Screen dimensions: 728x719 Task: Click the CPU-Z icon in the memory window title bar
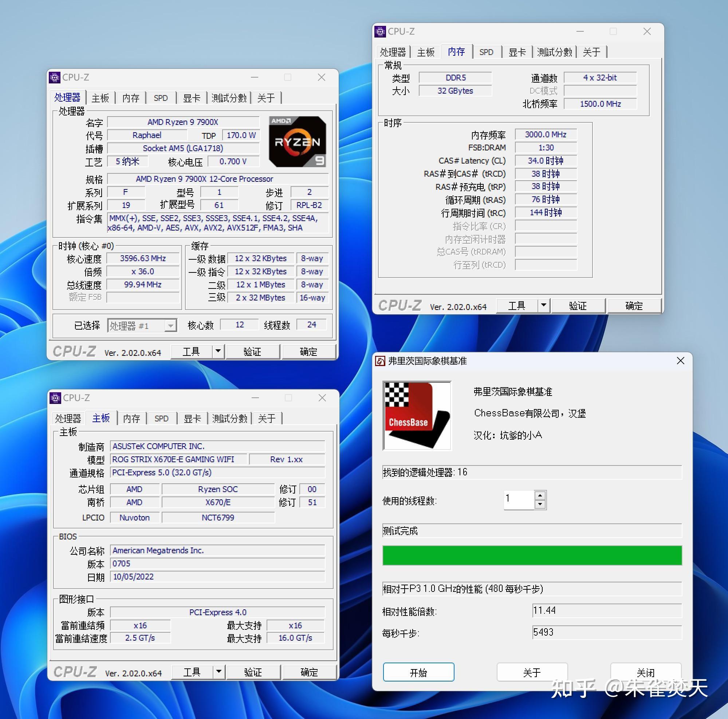click(380, 32)
